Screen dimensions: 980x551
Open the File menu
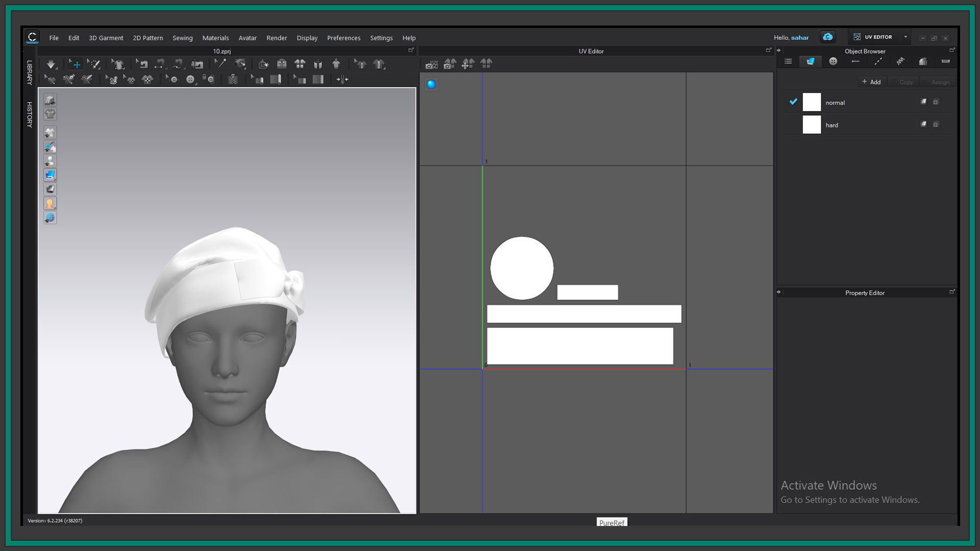pos(54,38)
